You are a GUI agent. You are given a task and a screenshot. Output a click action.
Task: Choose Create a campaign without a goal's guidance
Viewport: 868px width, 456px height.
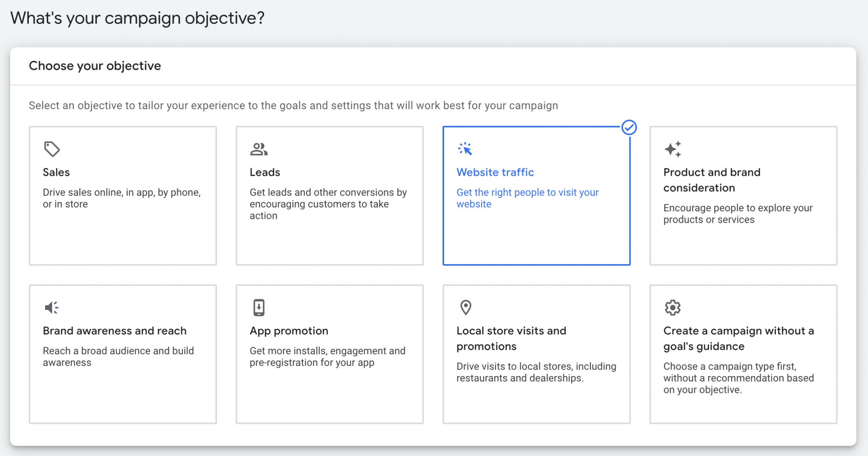click(x=738, y=338)
